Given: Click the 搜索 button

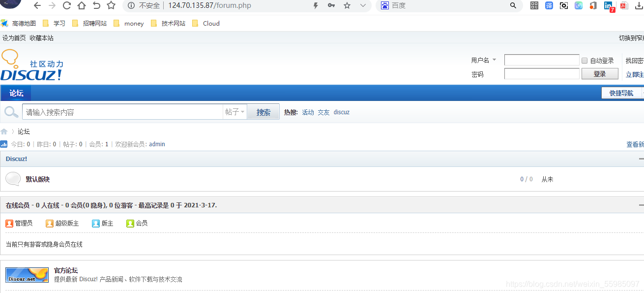Looking at the screenshot, I should tap(263, 112).
